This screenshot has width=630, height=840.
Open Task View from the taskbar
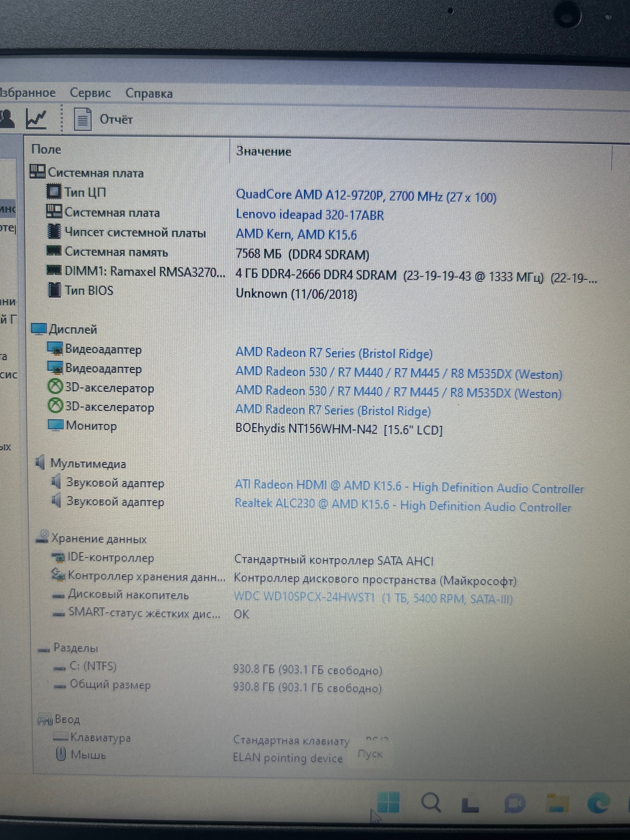click(470, 804)
